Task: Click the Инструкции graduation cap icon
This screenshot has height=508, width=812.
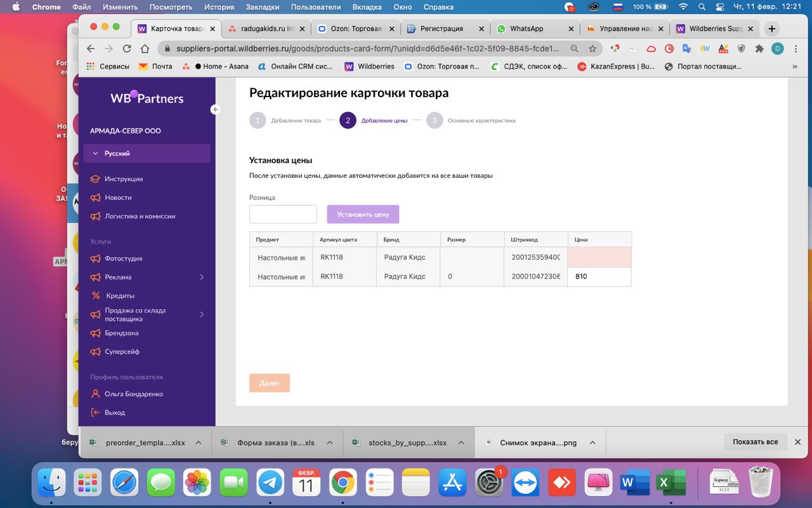Action: pyautogui.click(x=95, y=179)
